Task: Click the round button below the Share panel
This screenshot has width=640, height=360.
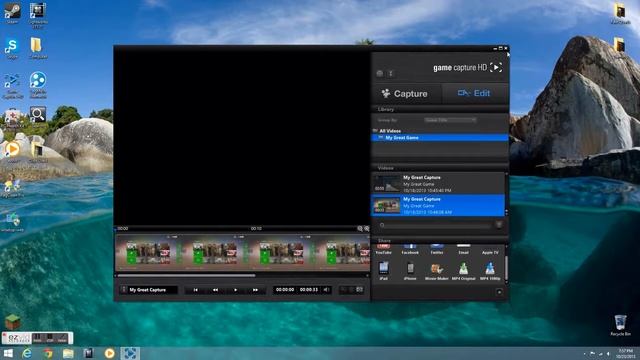Action: (499, 292)
